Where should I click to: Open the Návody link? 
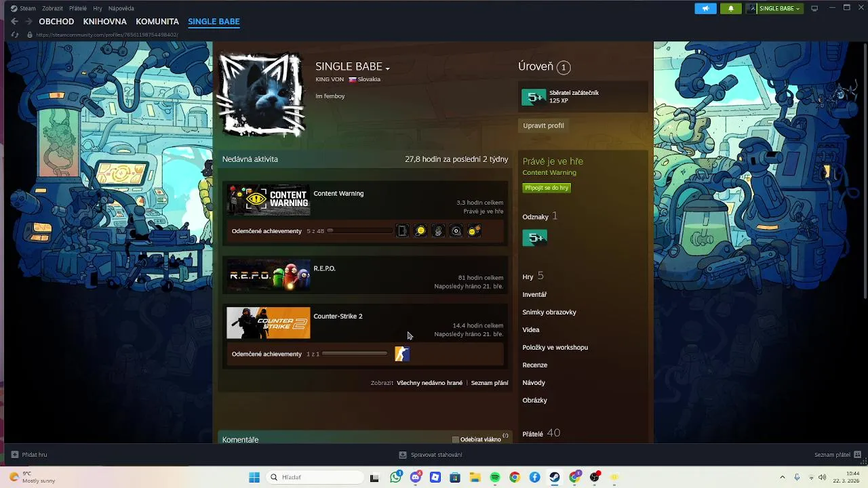click(x=534, y=383)
